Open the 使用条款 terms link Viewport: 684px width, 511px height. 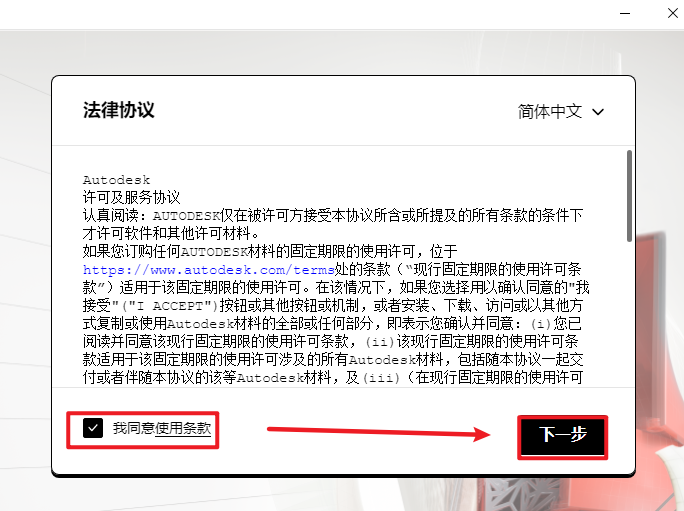coord(183,428)
